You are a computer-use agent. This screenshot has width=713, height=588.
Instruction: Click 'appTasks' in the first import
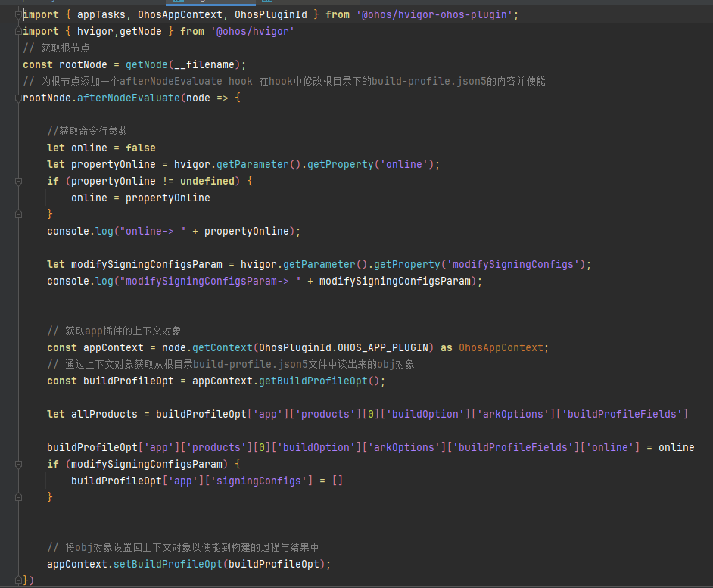(x=101, y=15)
